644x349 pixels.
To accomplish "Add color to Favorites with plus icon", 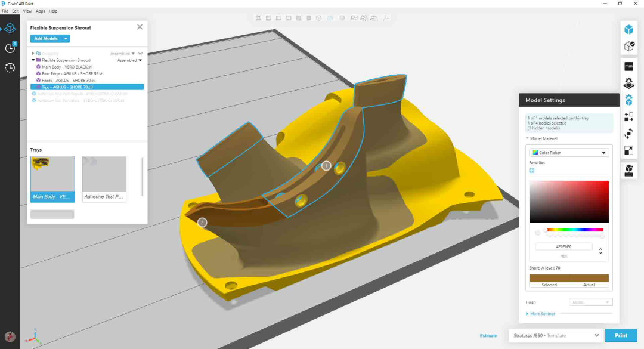I will click(x=532, y=171).
